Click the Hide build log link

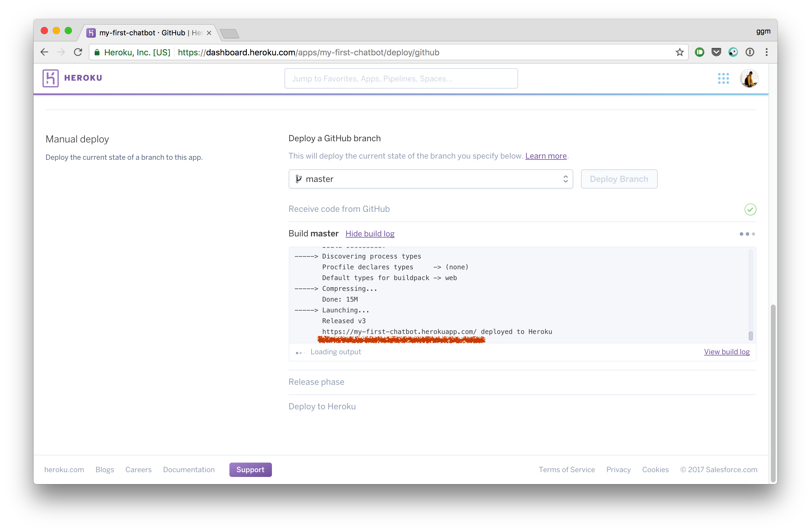[x=370, y=233]
